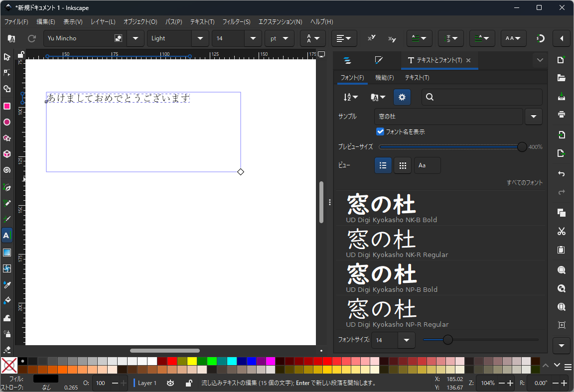Open the フィルター(S) menu
The width and height of the screenshot is (574, 392).
[x=237, y=21]
